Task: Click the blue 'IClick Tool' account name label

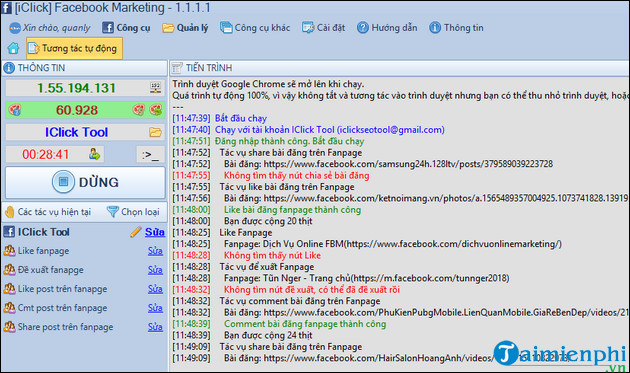Action: (x=76, y=132)
